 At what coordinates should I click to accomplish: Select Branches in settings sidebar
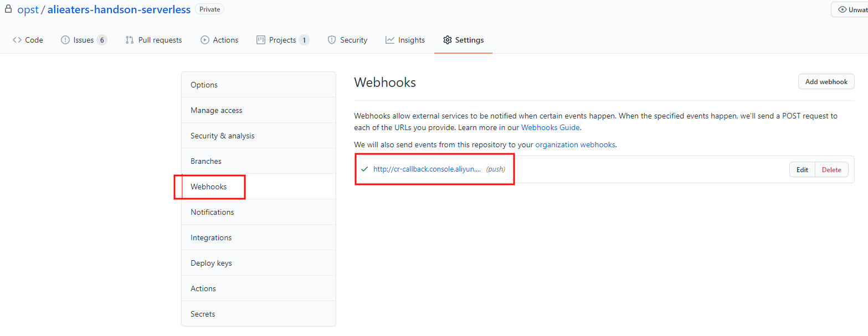click(259, 161)
